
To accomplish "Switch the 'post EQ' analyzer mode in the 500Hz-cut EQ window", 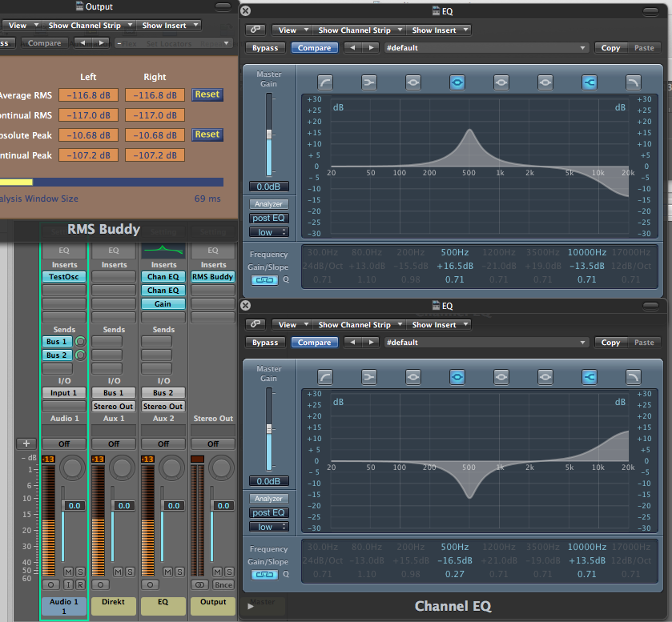I will point(268,513).
